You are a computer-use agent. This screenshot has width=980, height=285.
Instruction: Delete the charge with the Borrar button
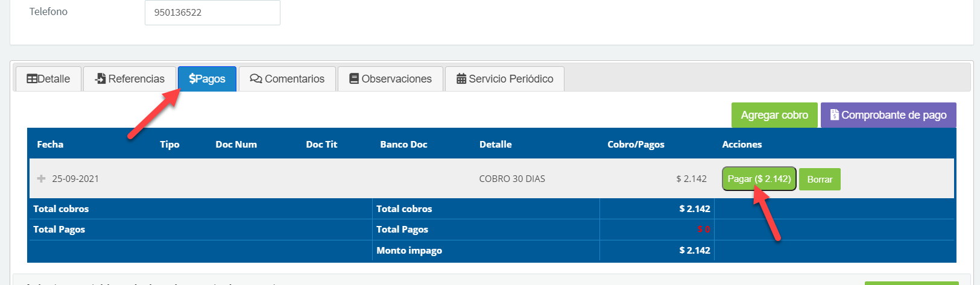pyautogui.click(x=820, y=180)
